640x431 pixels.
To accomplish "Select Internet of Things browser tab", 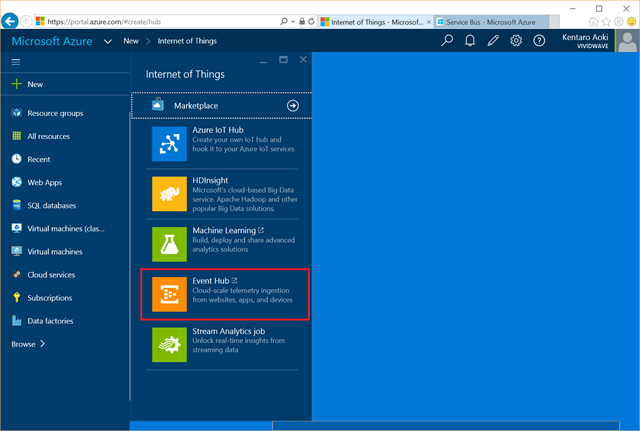I will click(376, 22).
